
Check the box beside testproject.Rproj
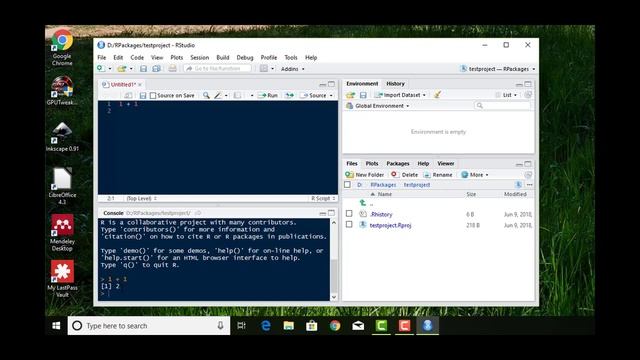[x=349, y=224]
